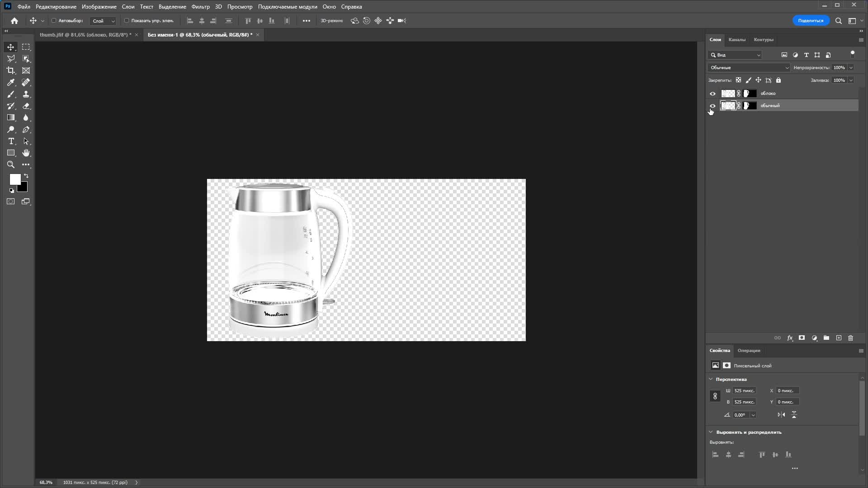Image resolution: width=868 pixels, height=488 pixels.
Task: Click the Поделиться button
Action: [810, 20]
